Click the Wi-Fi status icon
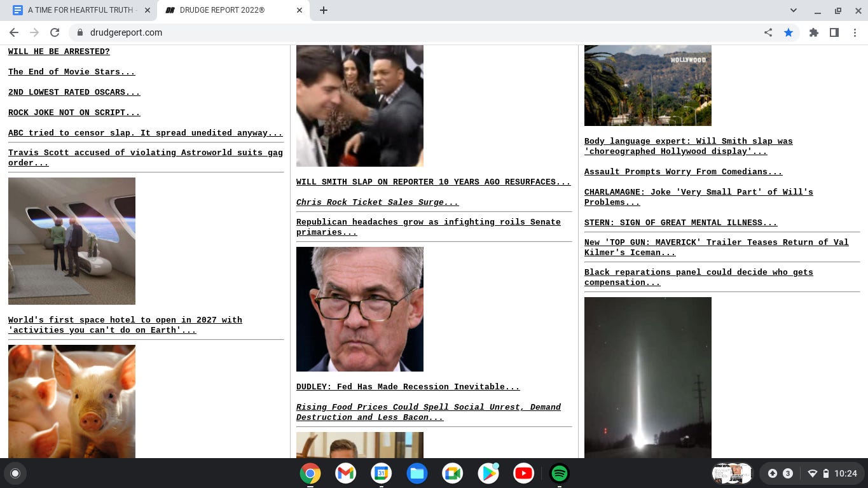This screenshot has height=488, width=868. coord(812,473)
